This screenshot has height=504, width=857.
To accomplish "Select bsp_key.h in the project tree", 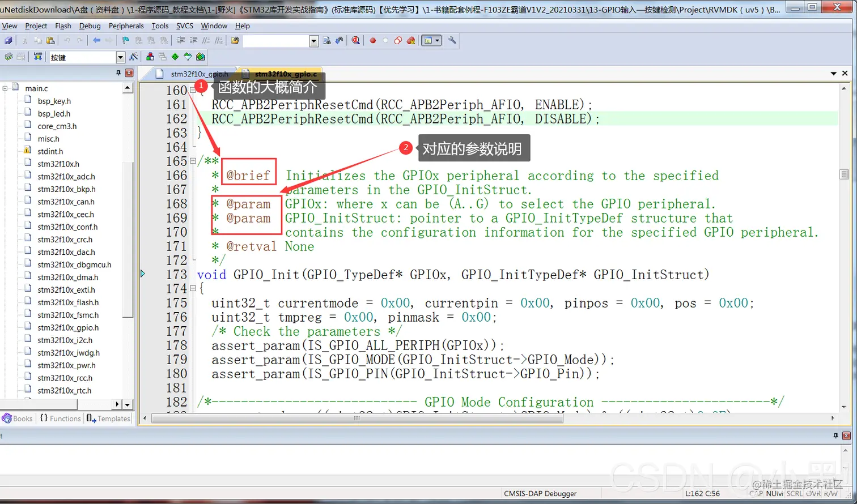I will 54,101.
